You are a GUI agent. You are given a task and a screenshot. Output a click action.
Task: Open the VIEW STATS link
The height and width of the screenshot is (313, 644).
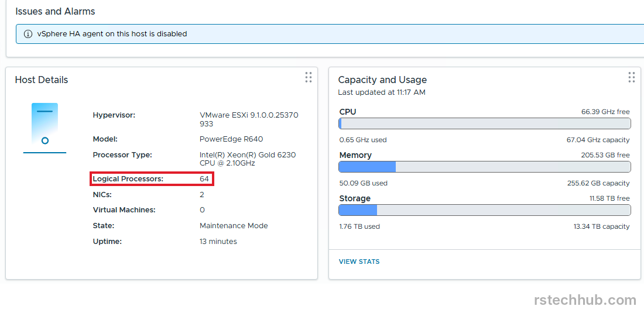click(x=359, y=262)
